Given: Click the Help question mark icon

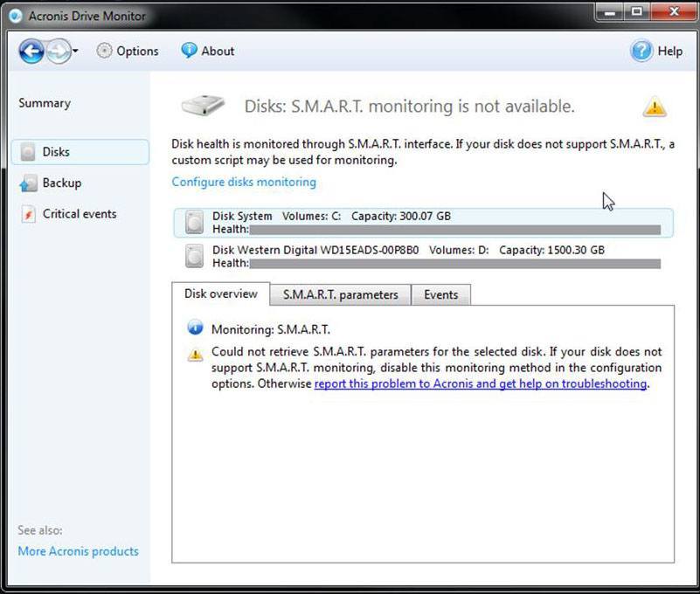Looking at the screenshot, I should click(x=641, y=51).
